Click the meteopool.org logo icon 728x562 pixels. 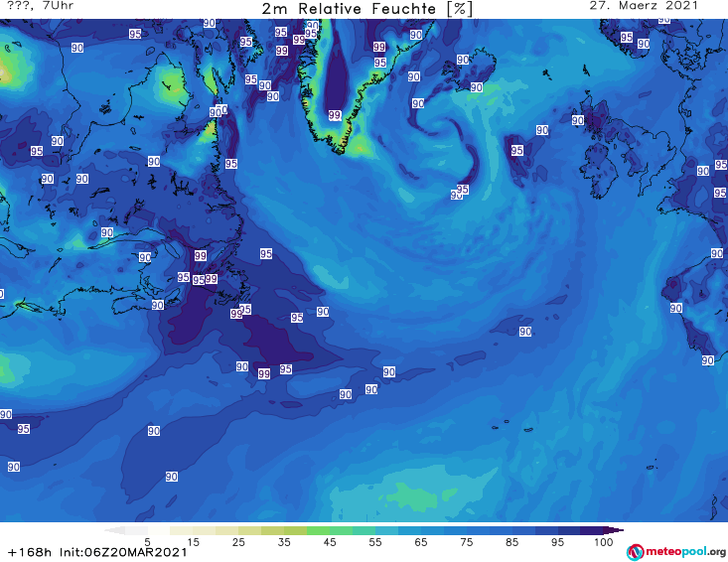(x=635, y=552)
